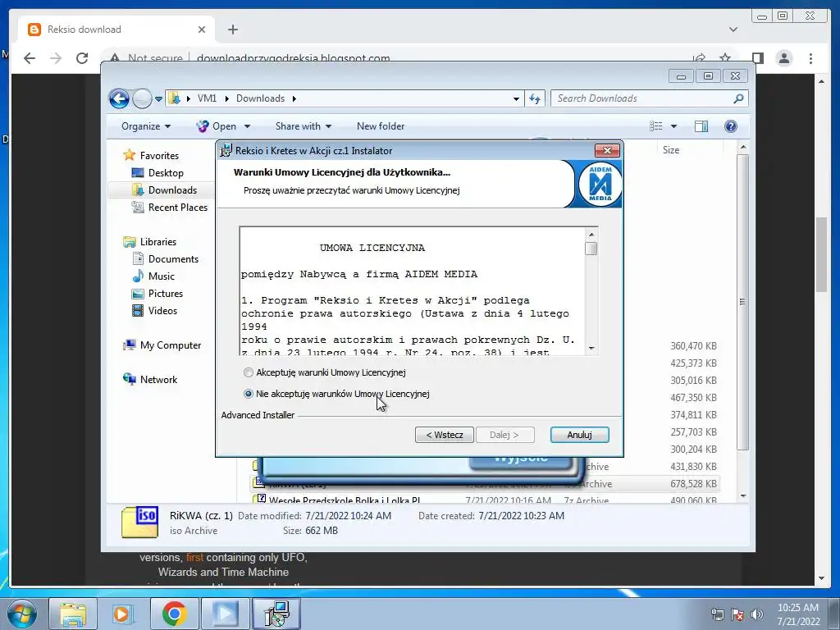Open a new Chrome tab
This screenshot has width=840, height=630.
click(x=232, y=30)
